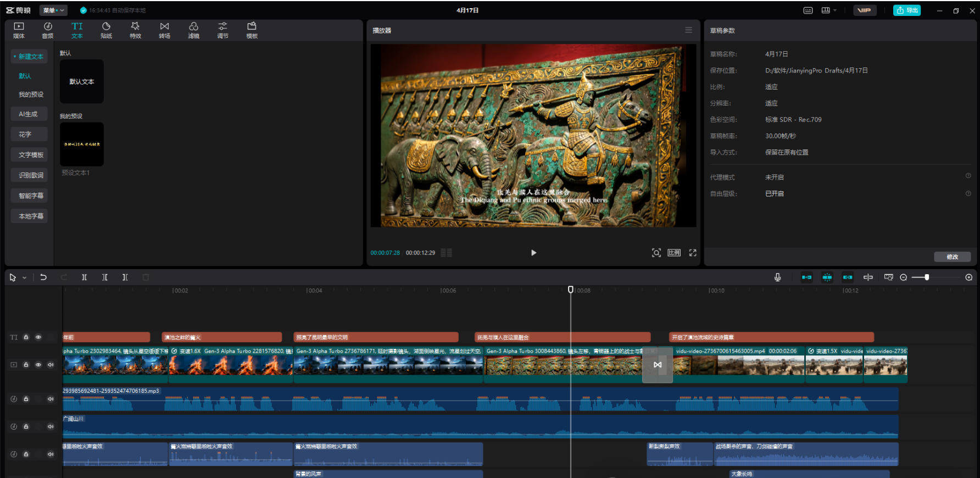The height and width of the screenshot is (478, 980).
Task: Open the 本地字幕 category
Action: [29, 216]
